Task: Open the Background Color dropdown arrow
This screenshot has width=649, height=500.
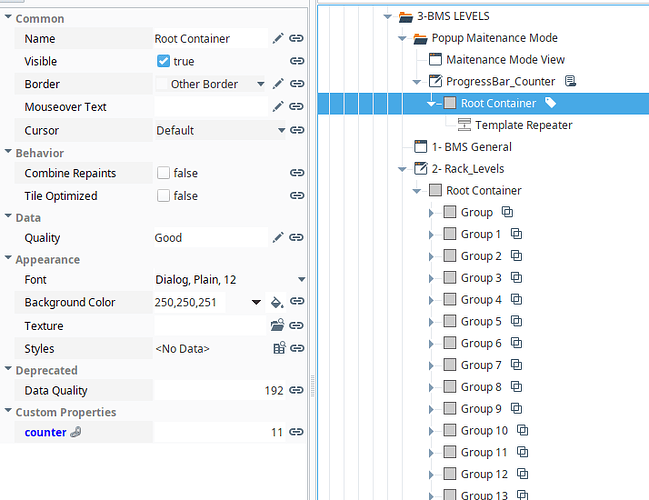Action: pyautogui.click(x=256, y=302)
